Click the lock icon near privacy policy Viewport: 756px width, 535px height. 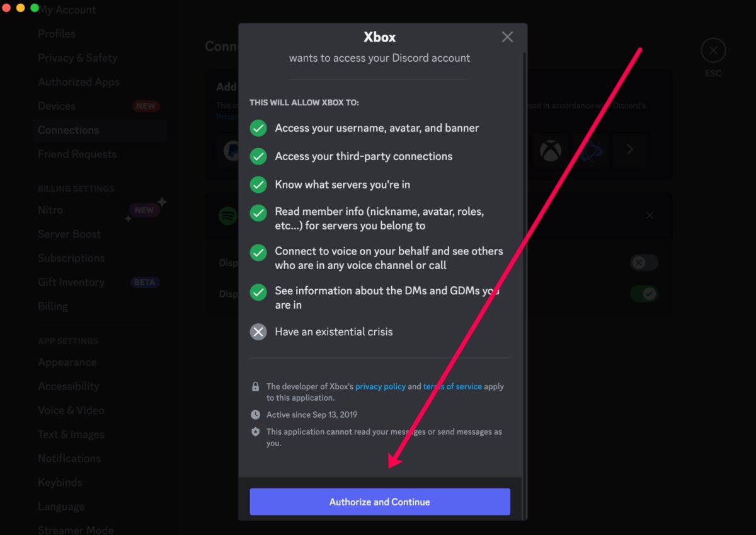coord(255,387)
